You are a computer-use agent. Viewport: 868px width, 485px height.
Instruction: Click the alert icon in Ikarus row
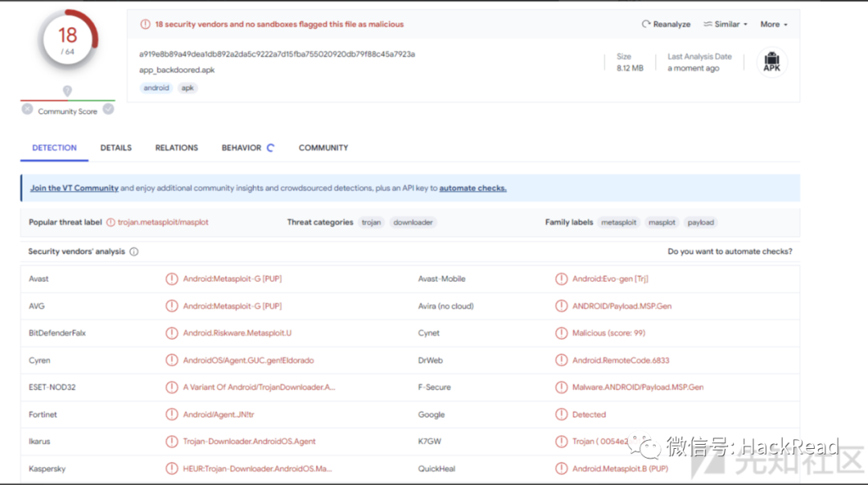point(172,442)
